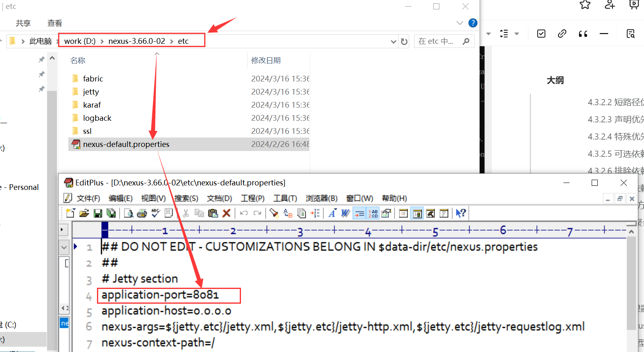Toggle word wrap W button in EditPlus
Image resolution: width=644 pixels, height=352 pixels.
pyautogui.click(x=346, y=213)
